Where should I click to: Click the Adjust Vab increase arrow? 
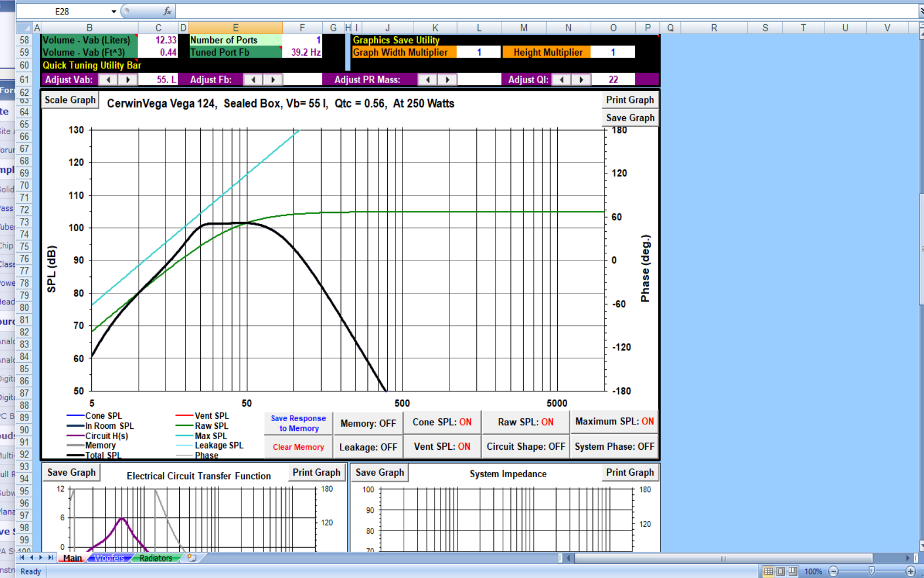128,80
